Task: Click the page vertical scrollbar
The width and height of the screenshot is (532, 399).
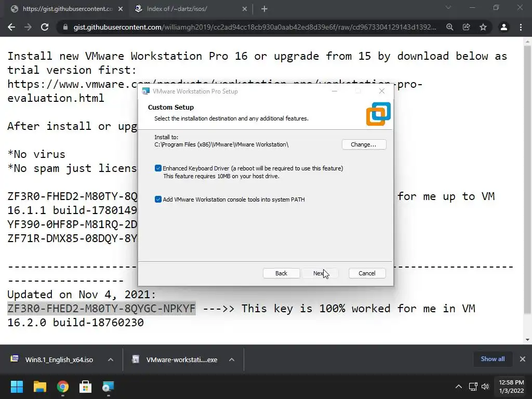Action: (x=527, y=180)
